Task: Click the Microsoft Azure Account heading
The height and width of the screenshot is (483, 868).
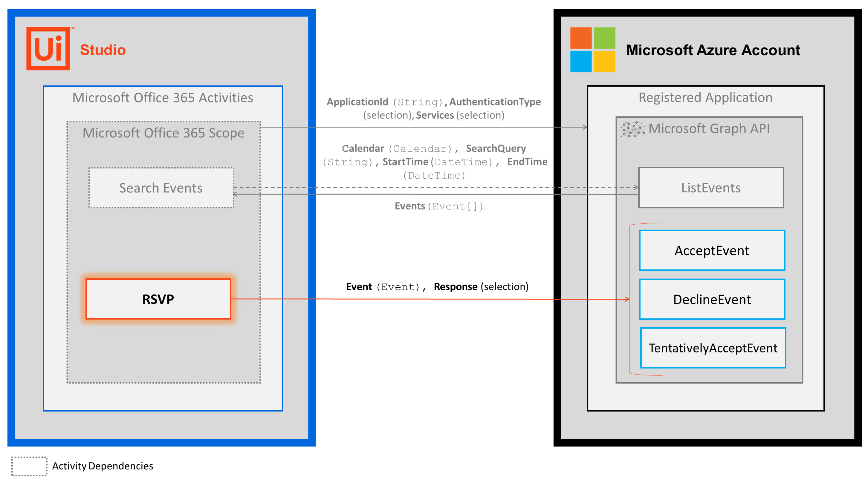Action: point(713,50)
